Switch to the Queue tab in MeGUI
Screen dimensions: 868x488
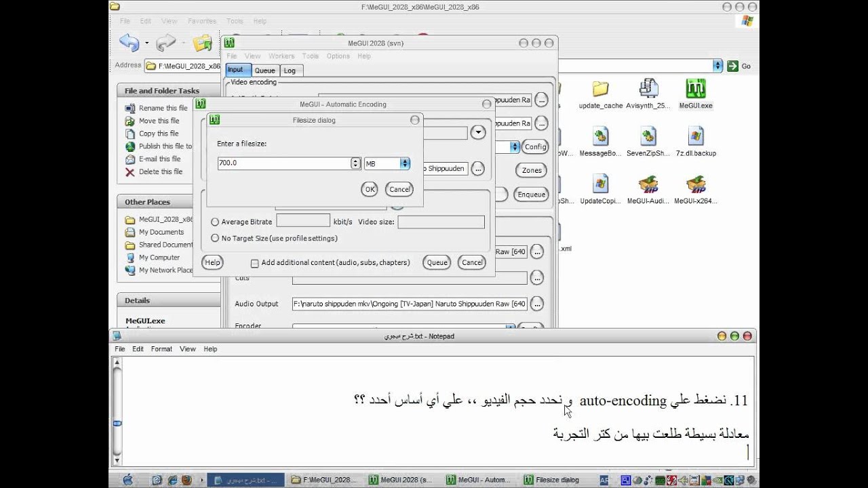coord(265,70)
